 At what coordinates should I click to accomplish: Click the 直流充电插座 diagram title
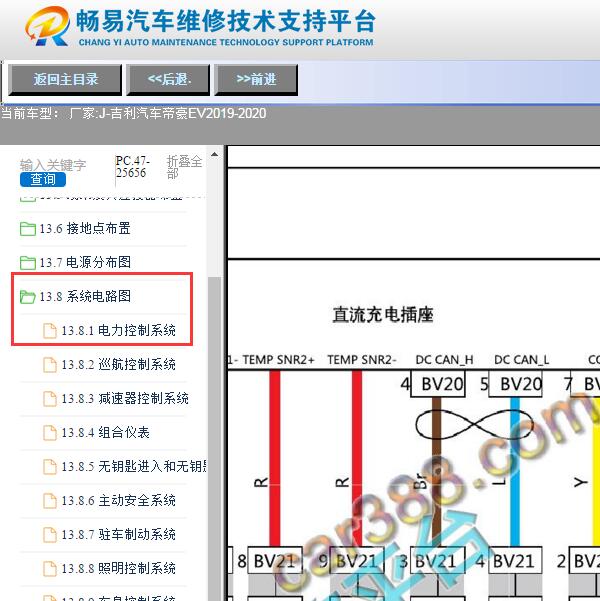point(383,315)
